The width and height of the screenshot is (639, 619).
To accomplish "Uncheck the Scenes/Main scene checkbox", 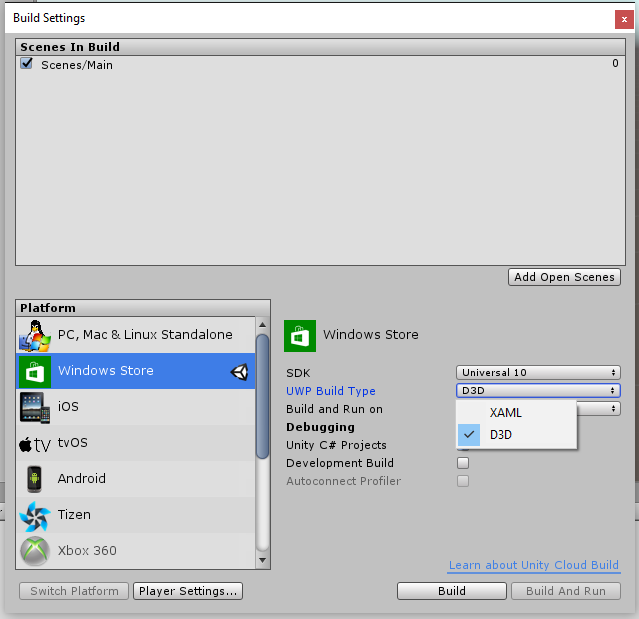I will pyautogui.click(x=26, y=63).
